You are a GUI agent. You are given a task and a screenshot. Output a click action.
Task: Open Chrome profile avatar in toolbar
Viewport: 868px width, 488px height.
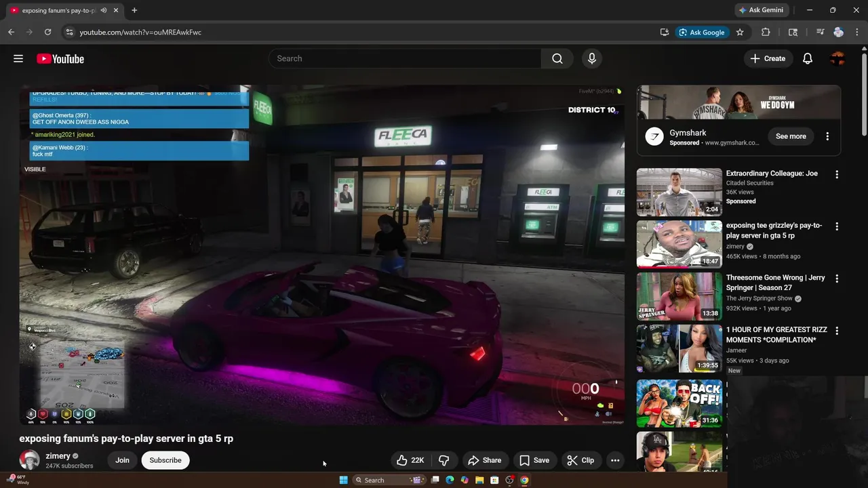click(839, 32)
